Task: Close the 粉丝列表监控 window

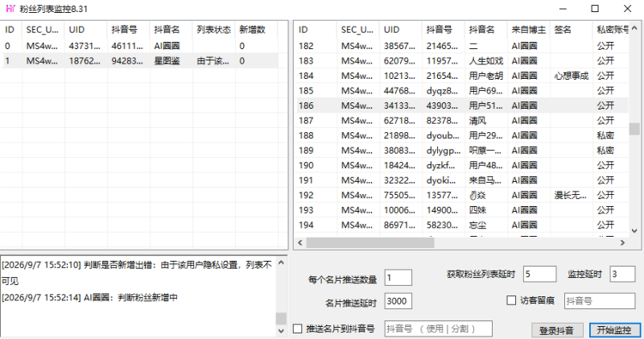Action: click(x=627, y=9)
